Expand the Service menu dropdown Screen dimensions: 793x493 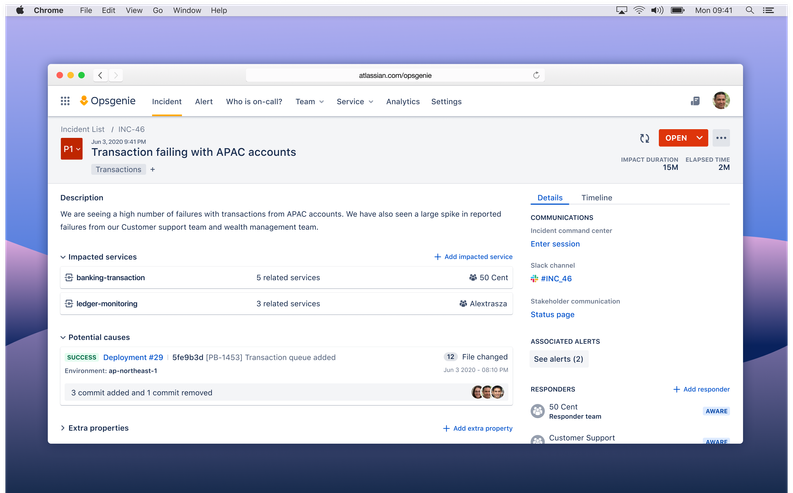pyautogui.click(x=355, y=102)
